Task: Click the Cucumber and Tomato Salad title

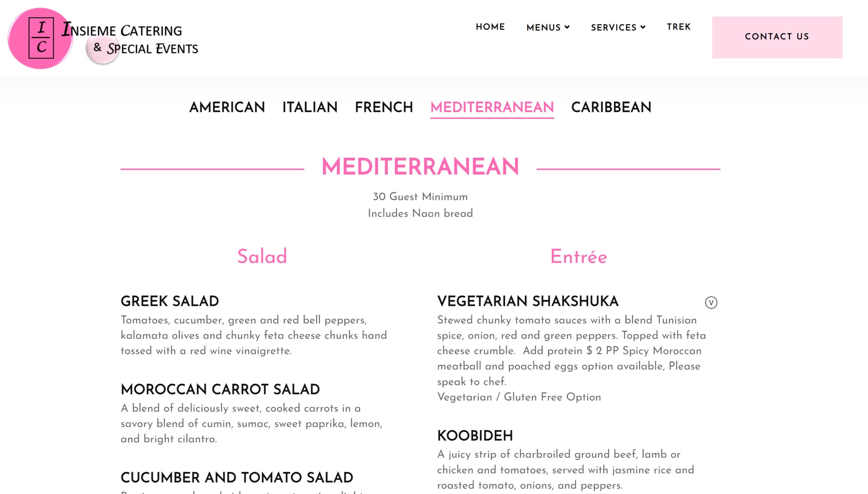Action: pos(237,478)
